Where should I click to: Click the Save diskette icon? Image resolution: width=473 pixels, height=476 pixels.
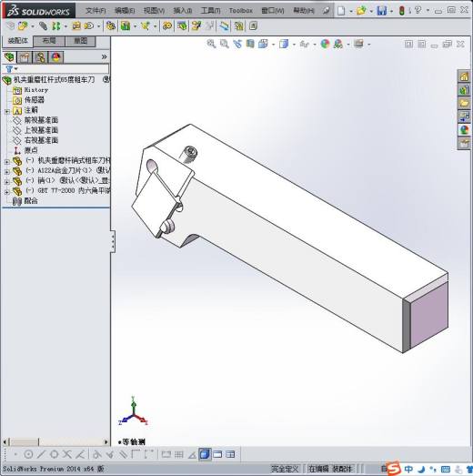(382, 11)
